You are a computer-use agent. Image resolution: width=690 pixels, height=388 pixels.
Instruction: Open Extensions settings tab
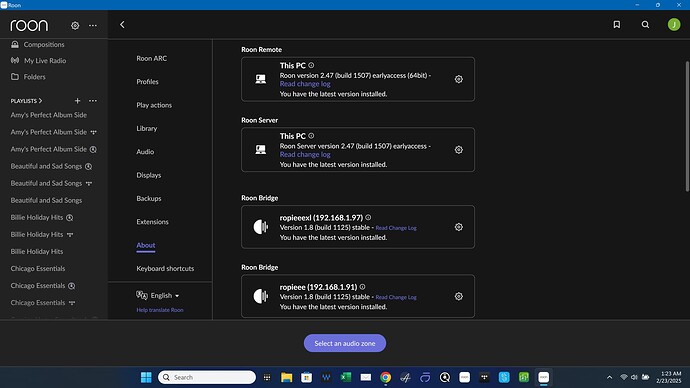(x=152, y=221)
